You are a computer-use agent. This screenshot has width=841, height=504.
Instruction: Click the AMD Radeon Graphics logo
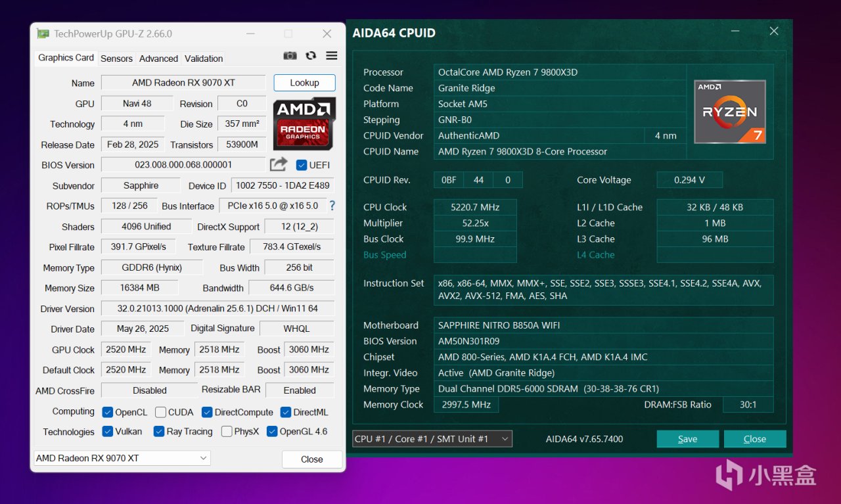[304, 124]
